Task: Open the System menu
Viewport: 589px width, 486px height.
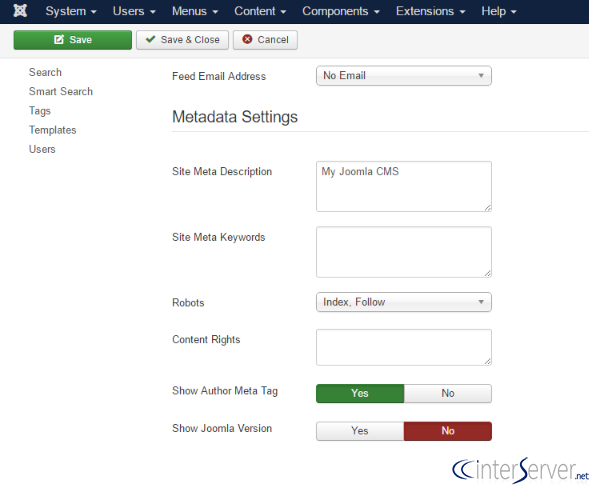Action: point(71,11)
